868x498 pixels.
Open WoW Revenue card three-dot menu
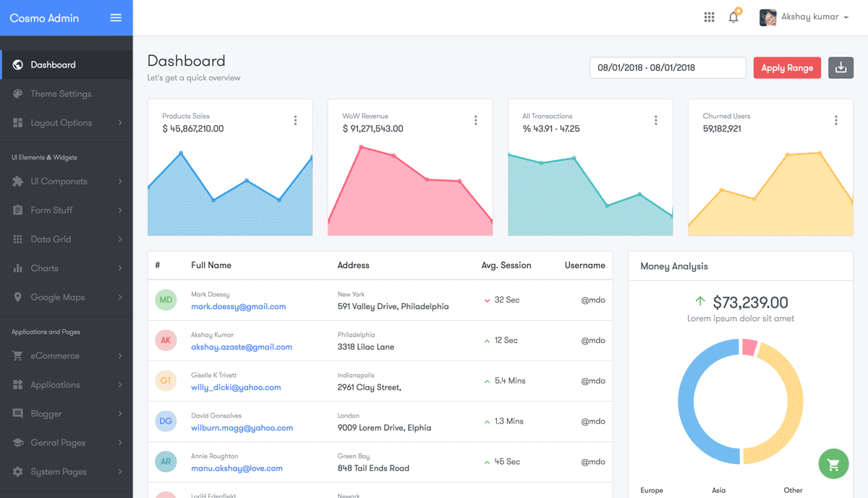pyautogui.click(x=475, y=121)
